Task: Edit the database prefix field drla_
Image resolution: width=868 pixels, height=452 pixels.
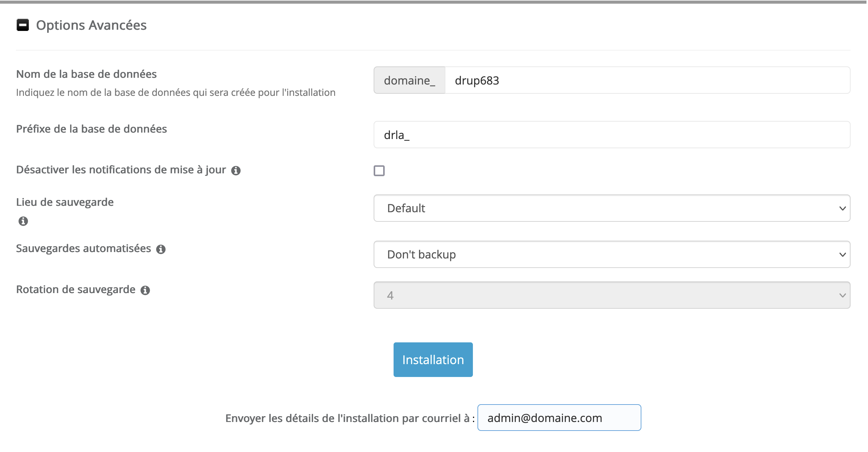Action: point(612,135)
